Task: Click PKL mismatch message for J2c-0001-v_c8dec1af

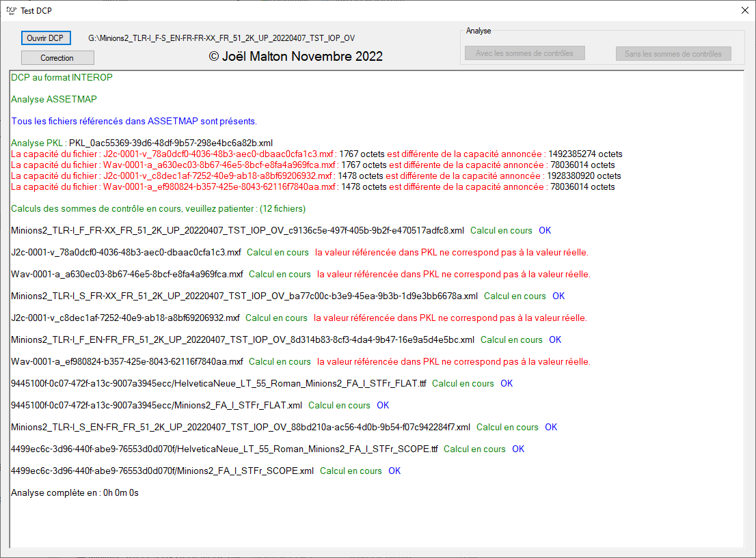Action: pos(450,318)
